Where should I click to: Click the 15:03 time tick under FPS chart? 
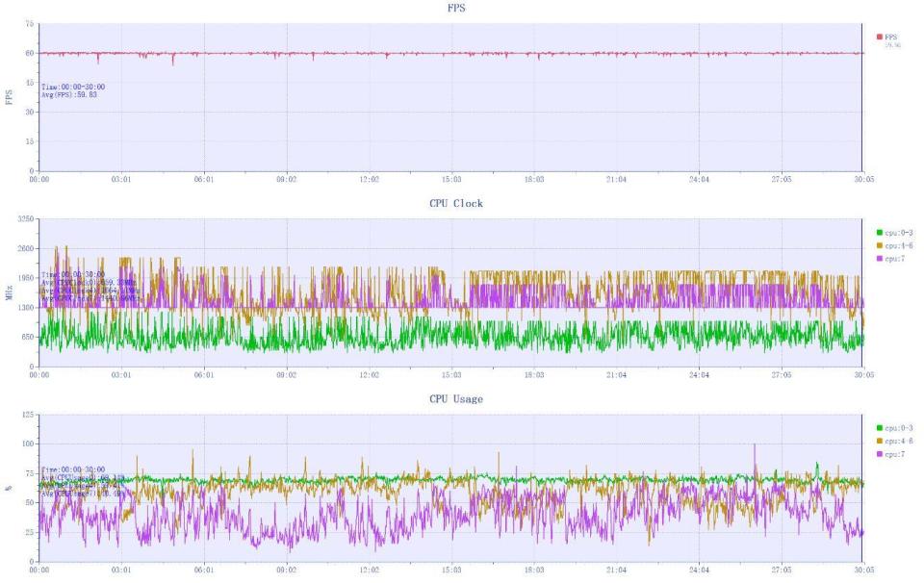(x=451, y=179)
